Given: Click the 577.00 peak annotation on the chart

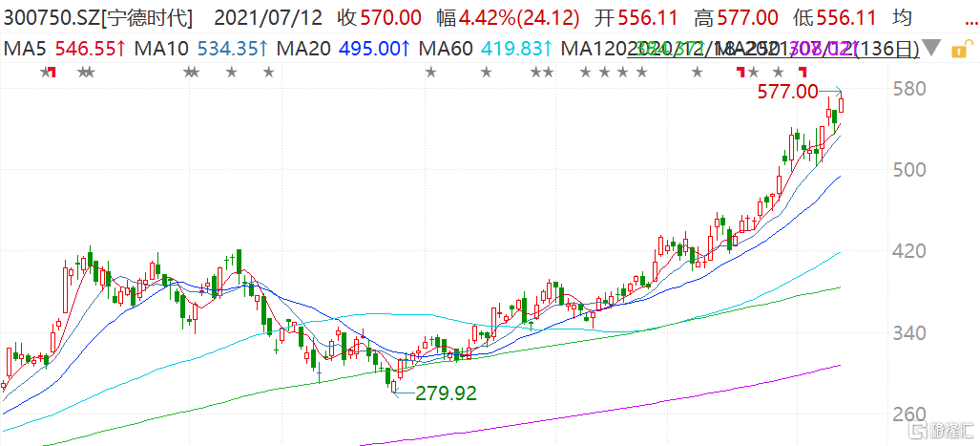Looking at the screenshot, I should [x=787, y=93].
